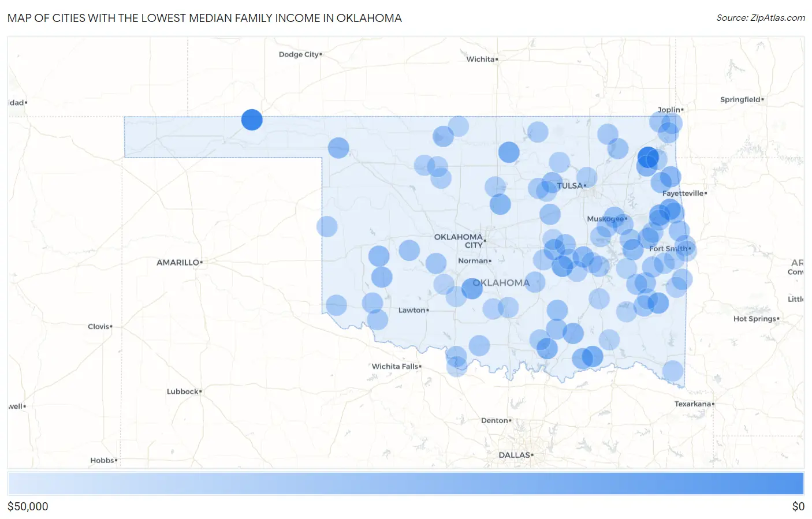The height and width of the screenshot is (519, 812).
Task: Click the Fayetteville label
Action: (x=683, y=193)
